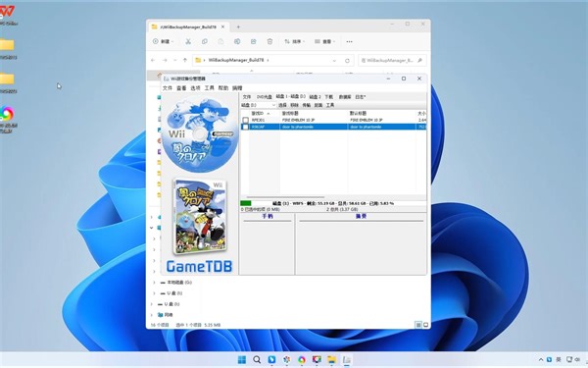Click the 选择 button in drive toolbar
The width and height of the screenshot is (588, 368).
[283, 105]
